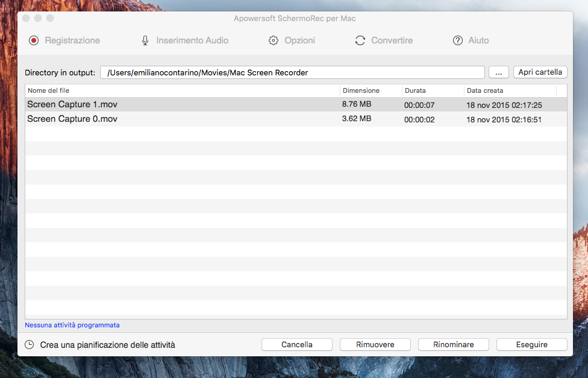Click the 3.62 MB size cell

click(357, 119)
